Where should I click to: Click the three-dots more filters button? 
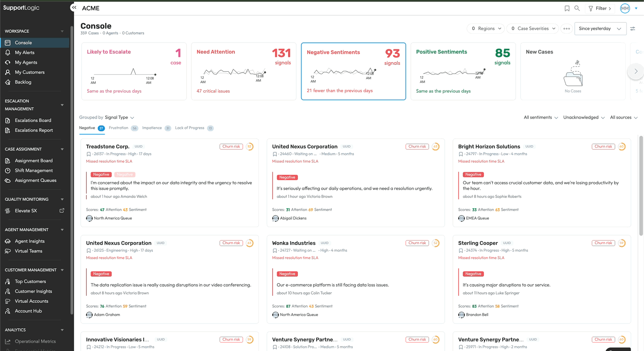point(566,28)
